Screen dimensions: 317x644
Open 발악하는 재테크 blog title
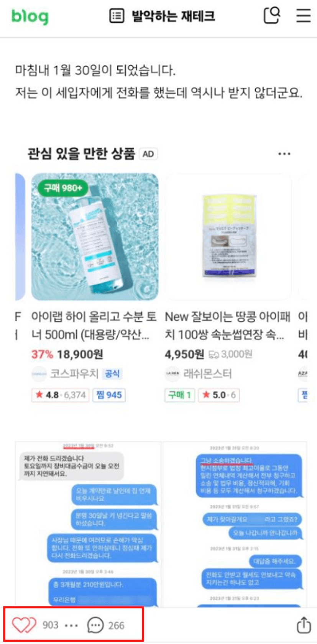[173, 16]
